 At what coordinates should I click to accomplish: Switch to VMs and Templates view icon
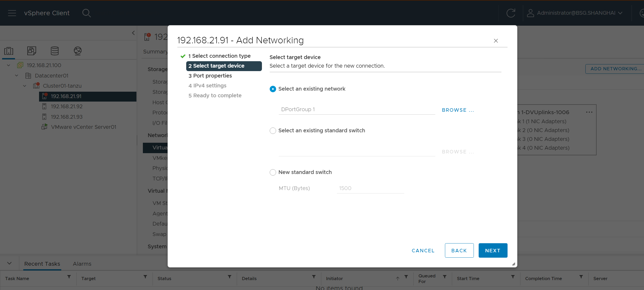(32, 51)
